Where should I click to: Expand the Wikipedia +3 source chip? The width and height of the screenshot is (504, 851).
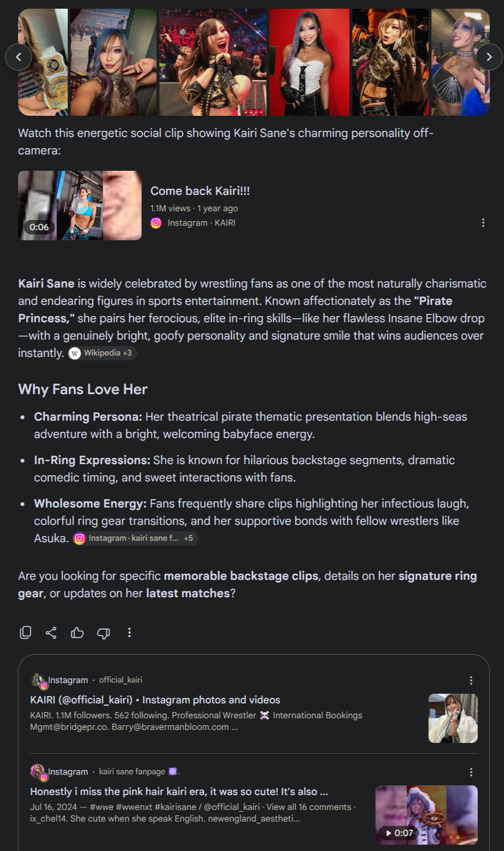102,353
